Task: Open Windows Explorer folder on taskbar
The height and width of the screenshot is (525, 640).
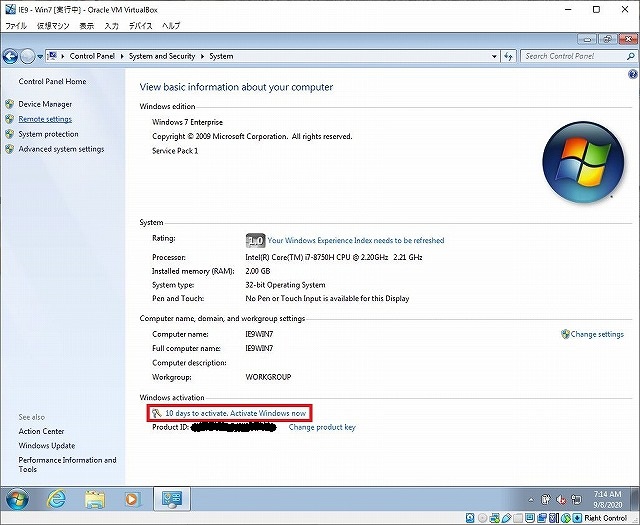Action: pyautogui.click(x=95, y=499)
